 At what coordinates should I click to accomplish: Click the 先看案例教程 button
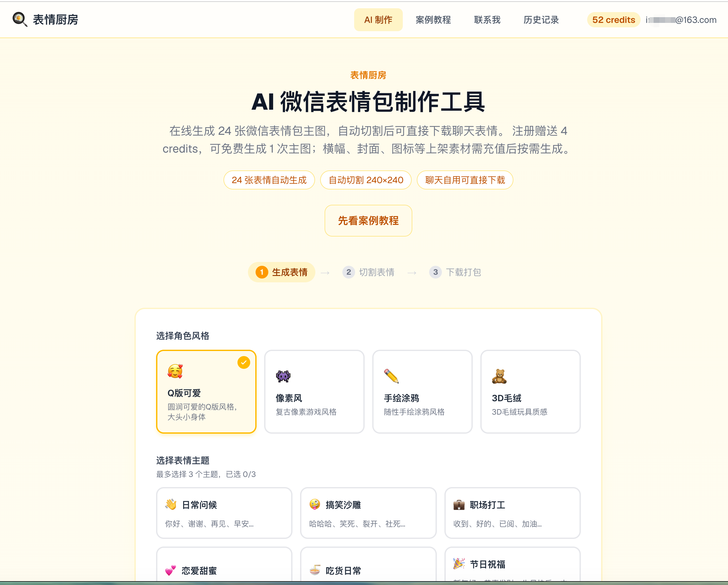[368, 221]
